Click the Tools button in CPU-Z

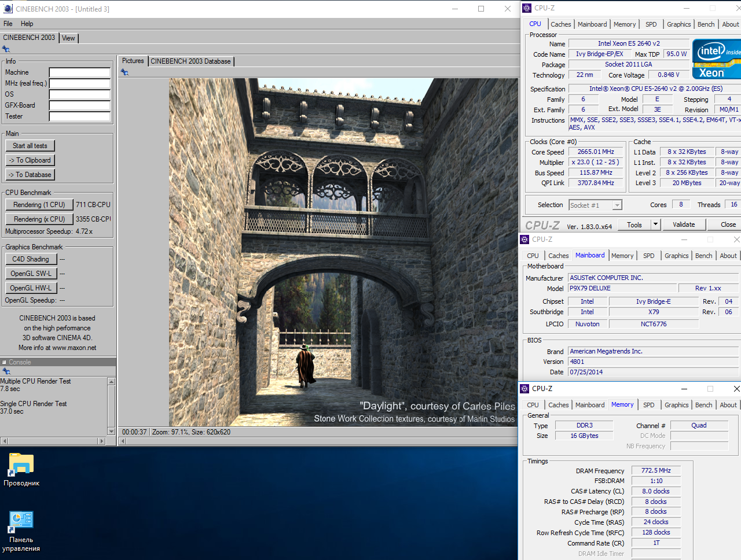pos(634,224)
